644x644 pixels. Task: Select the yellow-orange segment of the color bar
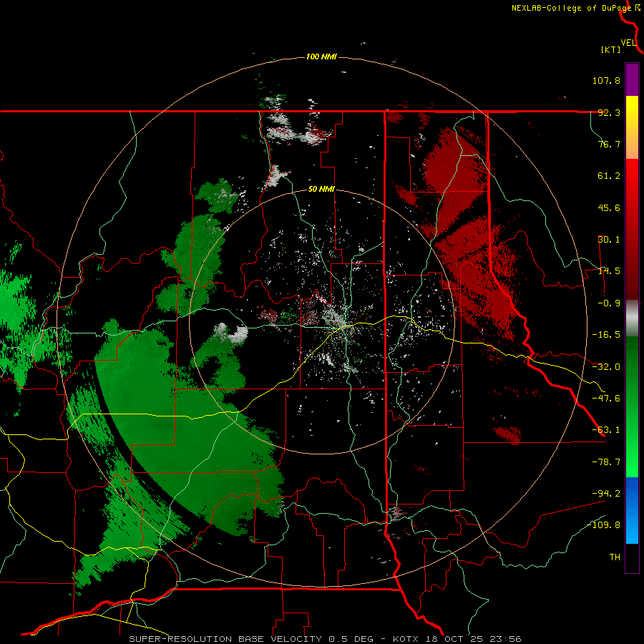632,127
